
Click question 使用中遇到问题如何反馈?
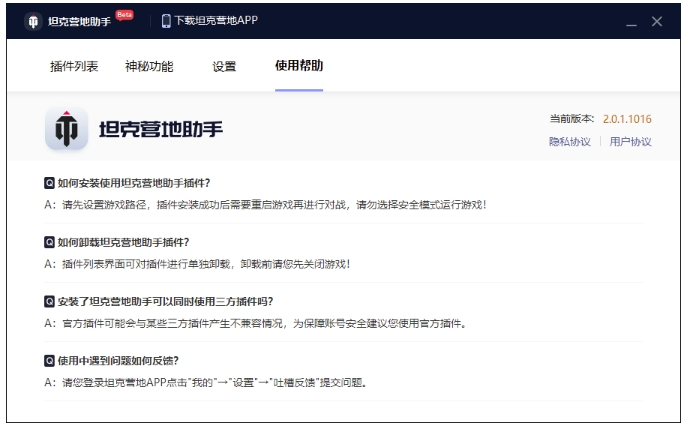118,361
